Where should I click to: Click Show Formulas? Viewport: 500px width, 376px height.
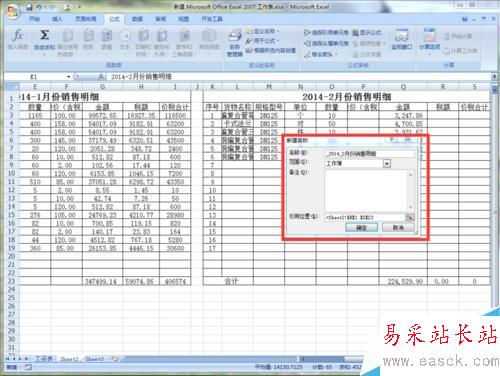pos(367,33)
